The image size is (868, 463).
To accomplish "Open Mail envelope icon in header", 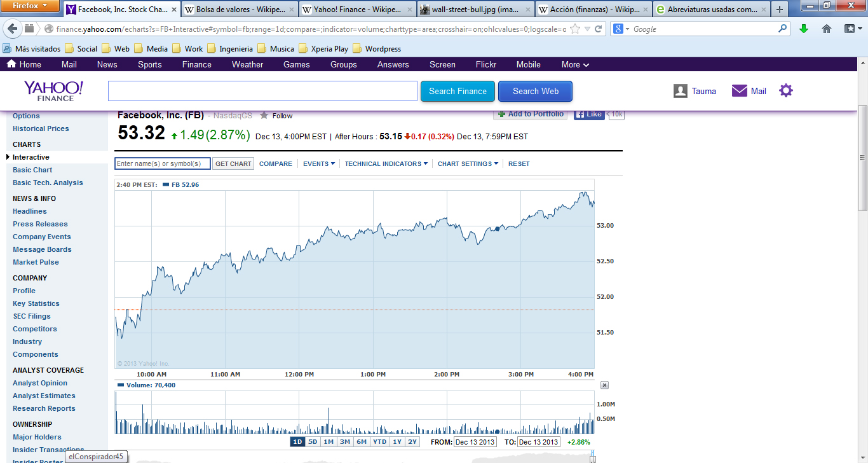I will tap(740, 91).
